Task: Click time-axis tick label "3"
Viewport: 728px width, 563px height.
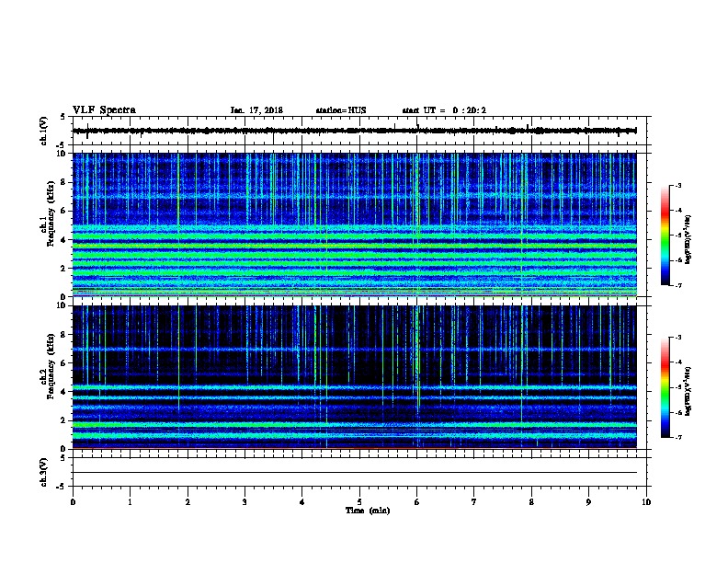Action: 245,502
